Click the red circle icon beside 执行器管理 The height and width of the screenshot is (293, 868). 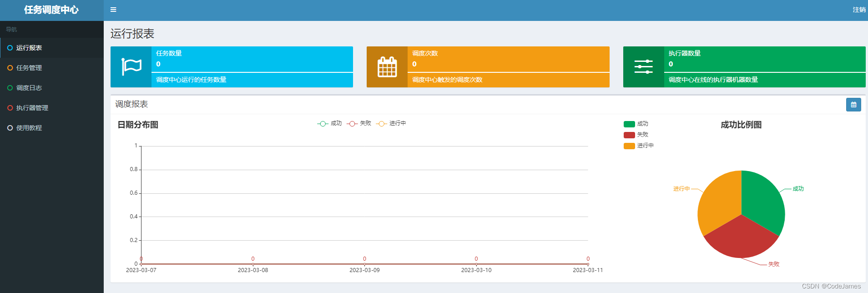10,108
